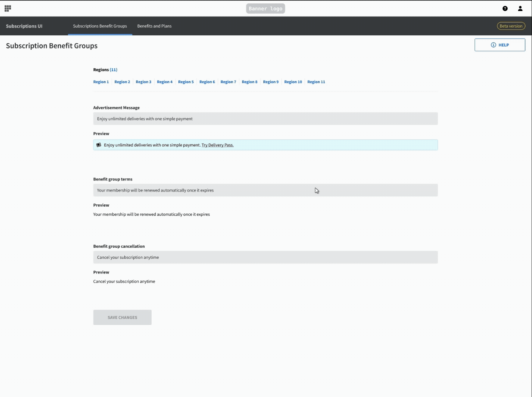Select Region 9 link
The image size is (532, 397).
point(271,82)
